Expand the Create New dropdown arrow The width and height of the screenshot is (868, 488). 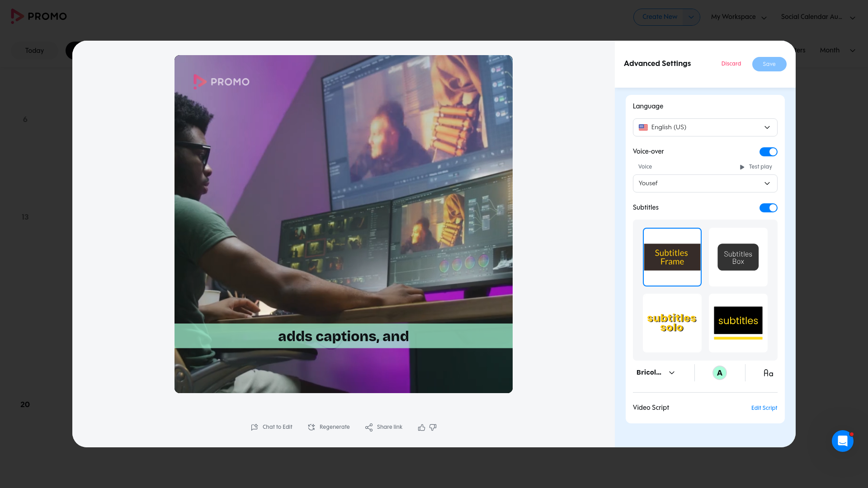[x=691, y=17]
